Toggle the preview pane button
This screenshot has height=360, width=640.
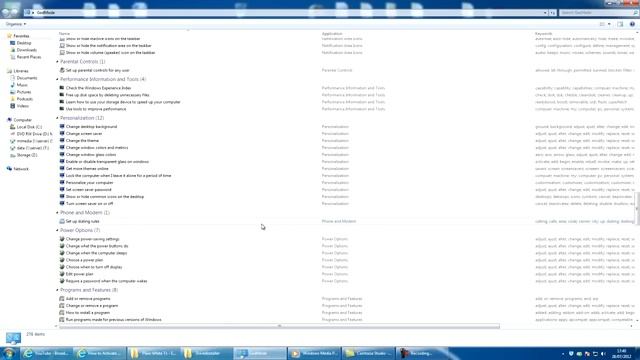(x=620, y=24)
